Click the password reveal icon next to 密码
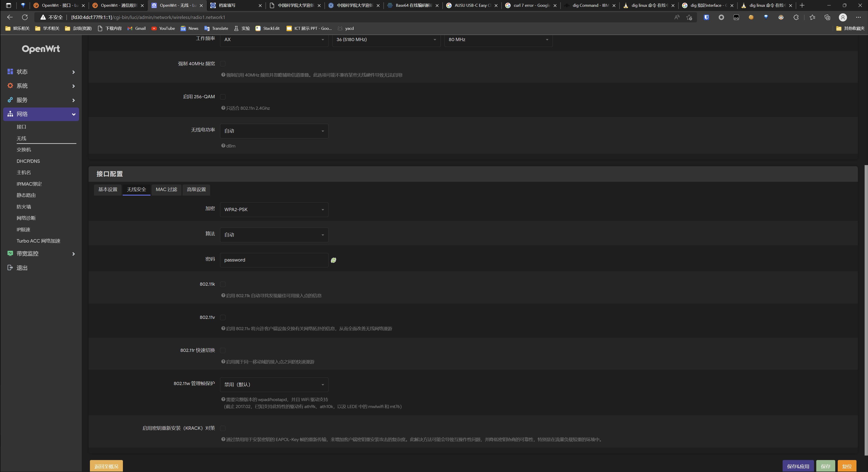868x472 pixels. 333,260
